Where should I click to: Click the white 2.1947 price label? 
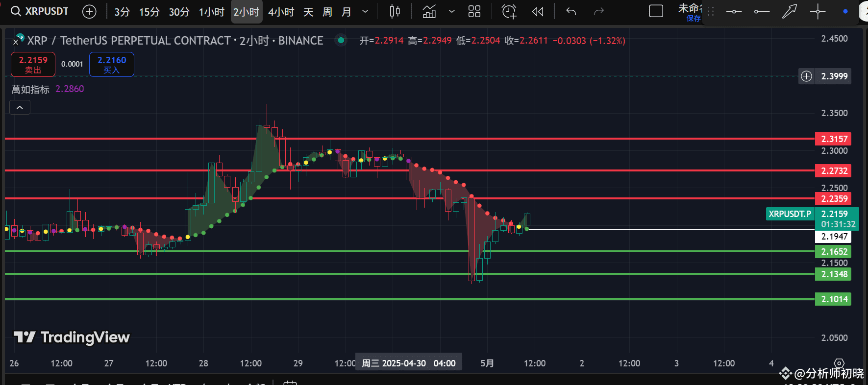[x=833, y=237]
